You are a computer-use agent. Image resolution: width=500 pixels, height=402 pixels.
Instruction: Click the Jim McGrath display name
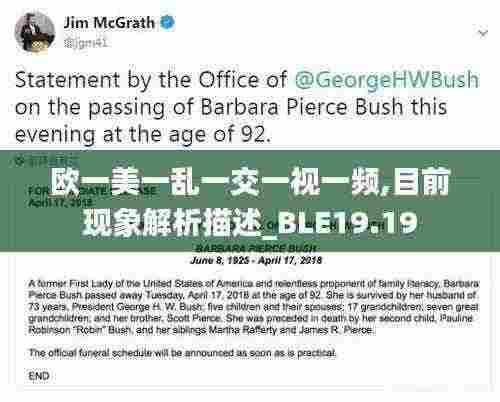point(109,23)
